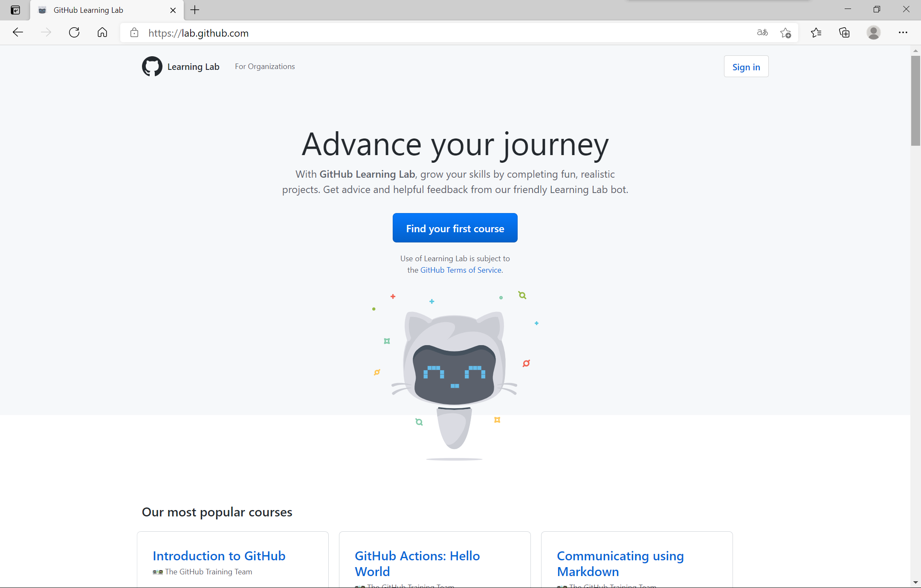The image size is (921, 588).
Task: Open For Organizations nav item
Action: (264, 66)
